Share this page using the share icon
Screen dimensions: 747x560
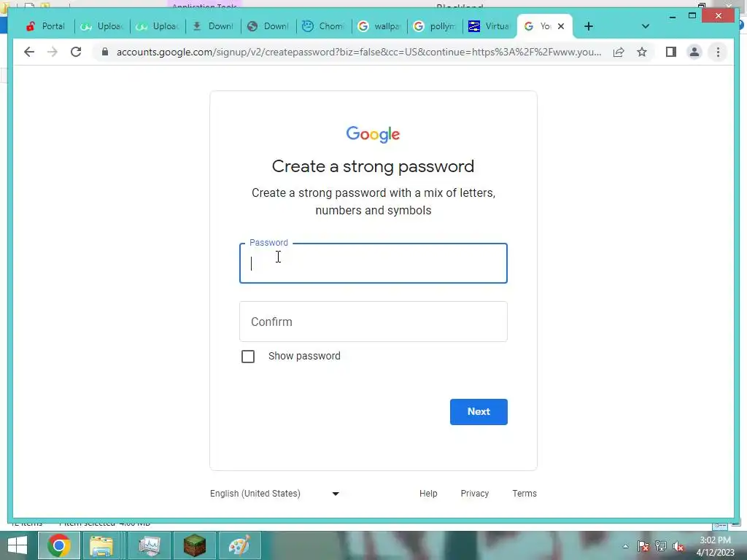point(619,52)
